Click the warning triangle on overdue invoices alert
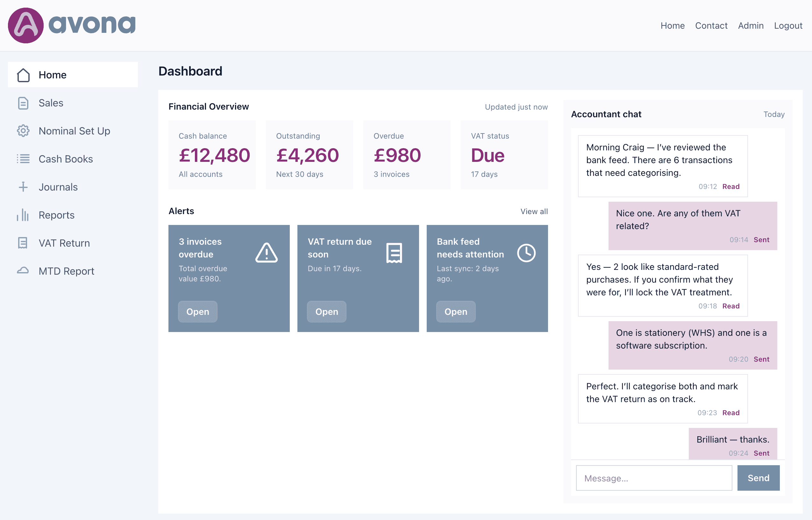 266,253
